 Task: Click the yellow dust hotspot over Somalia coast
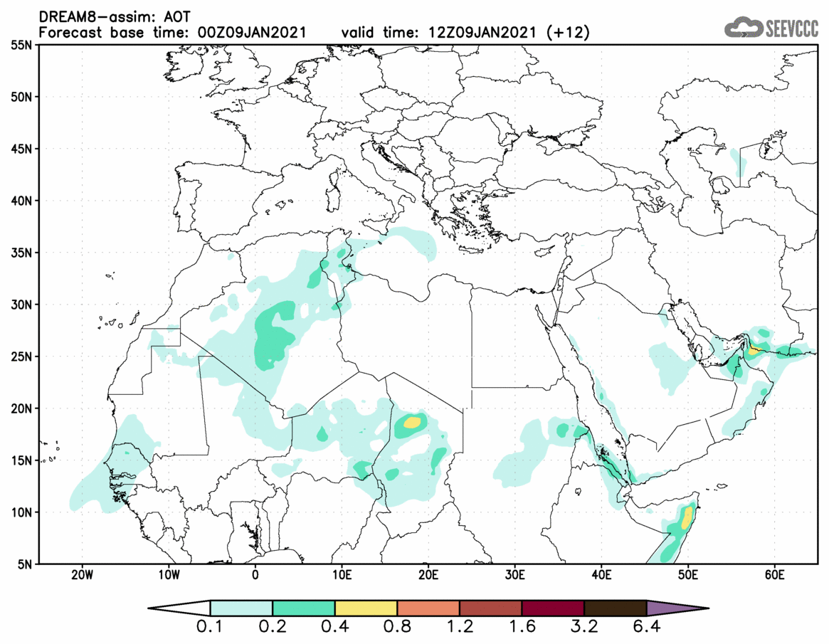687,517
